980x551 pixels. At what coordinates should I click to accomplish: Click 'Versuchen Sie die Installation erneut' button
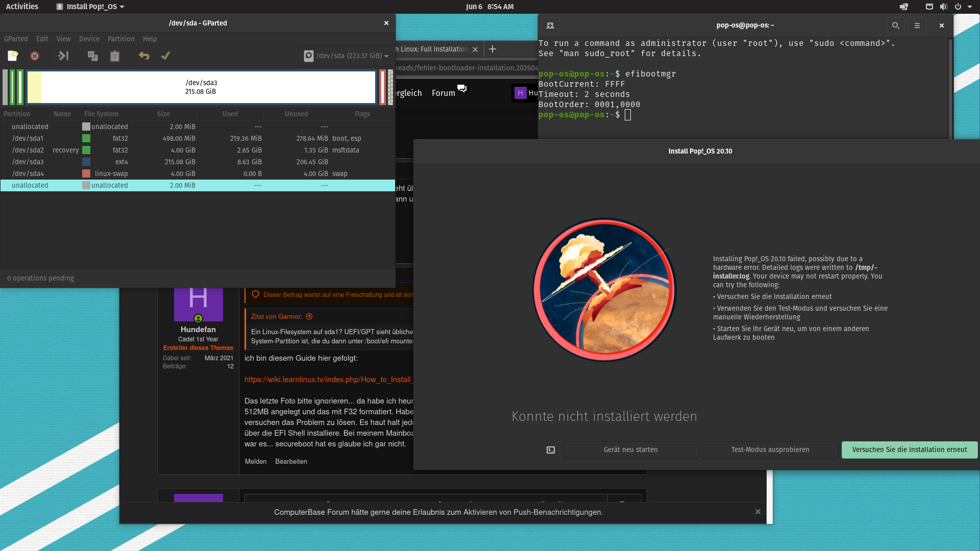coord(909,450)
